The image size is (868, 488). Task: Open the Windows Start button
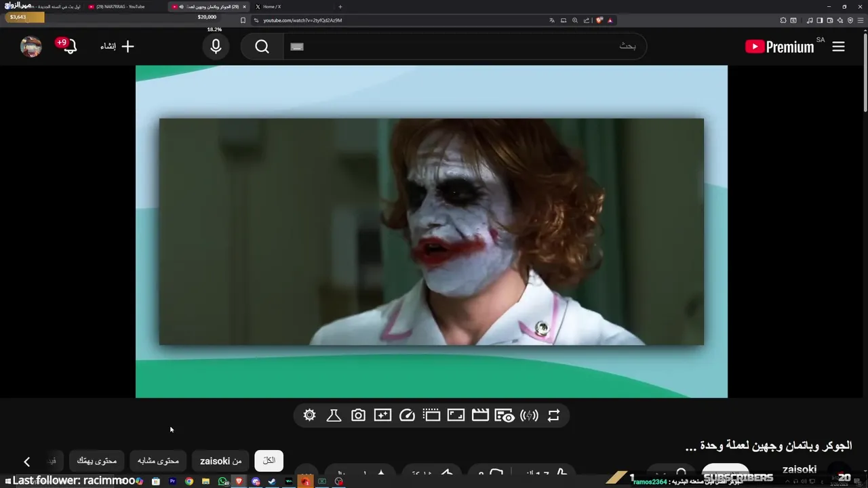pyautogui.click(x=7, y=481)
